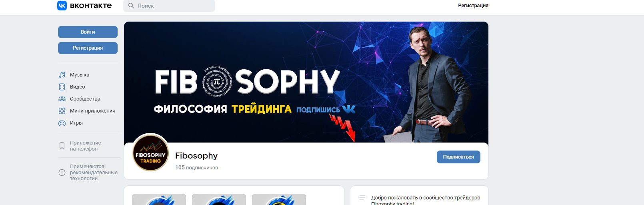Click the info icon for recommendation technologies
The image size is (644, 205).
(62, 173)
